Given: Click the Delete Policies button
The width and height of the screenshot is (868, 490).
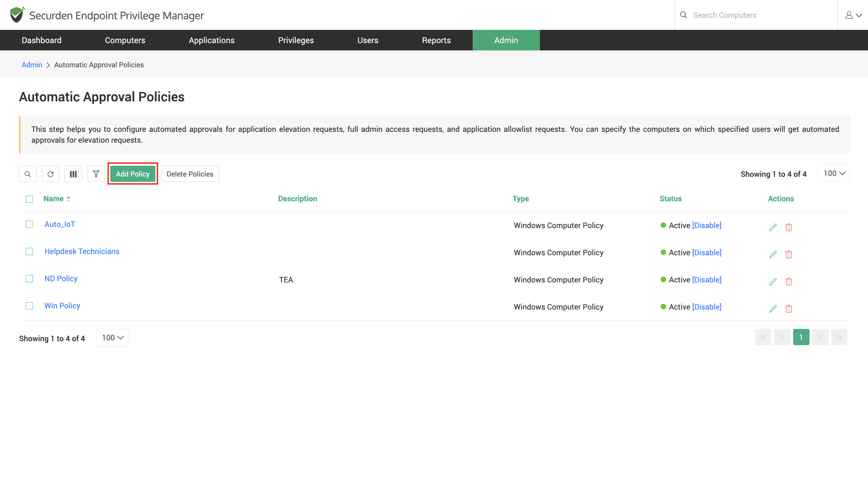Looking at the screenshot, I should pos(190,174).
